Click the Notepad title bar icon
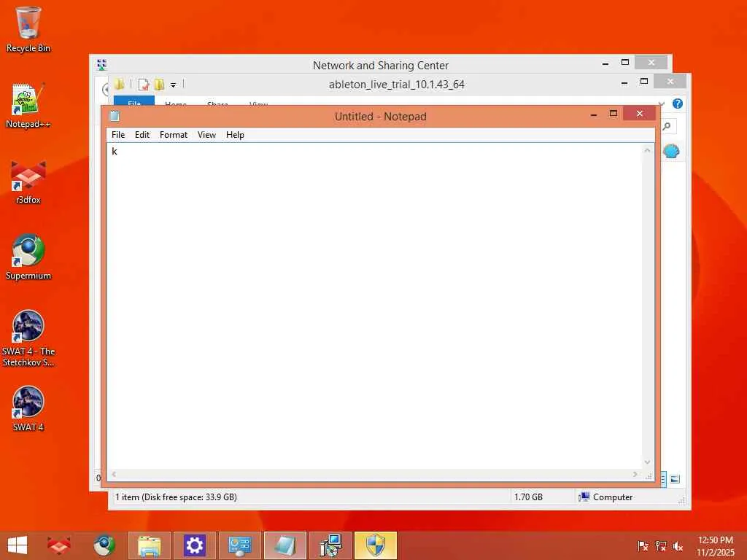 point(115,116)
